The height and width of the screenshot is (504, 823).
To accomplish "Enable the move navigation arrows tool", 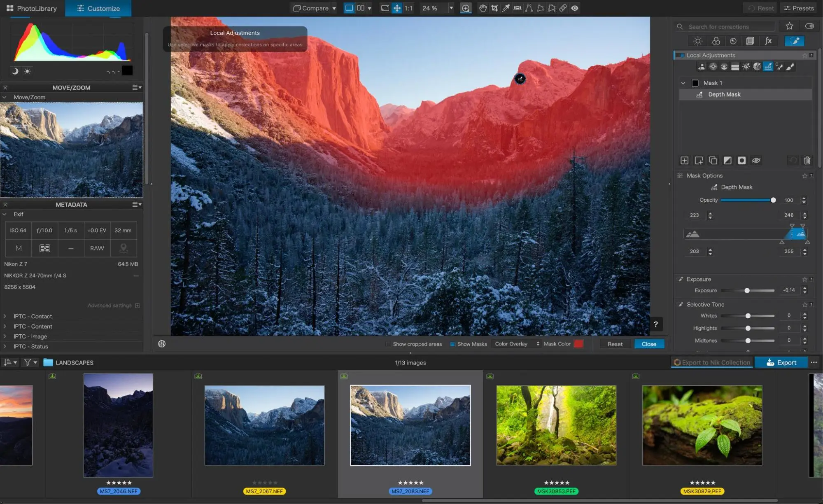I will pos(397,8).
